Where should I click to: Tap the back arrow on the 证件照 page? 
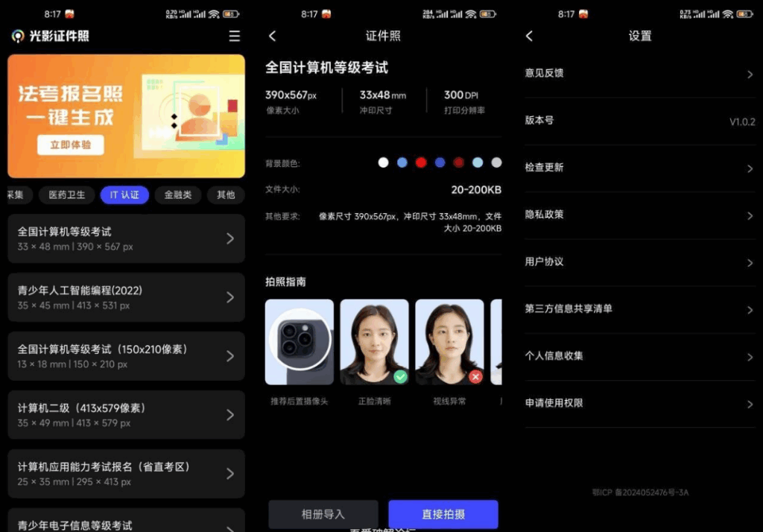[271, 35]
